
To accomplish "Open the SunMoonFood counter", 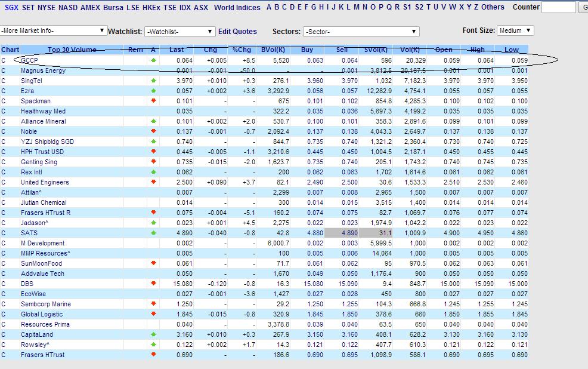I will pyautogui.click(x=41, y=263).
